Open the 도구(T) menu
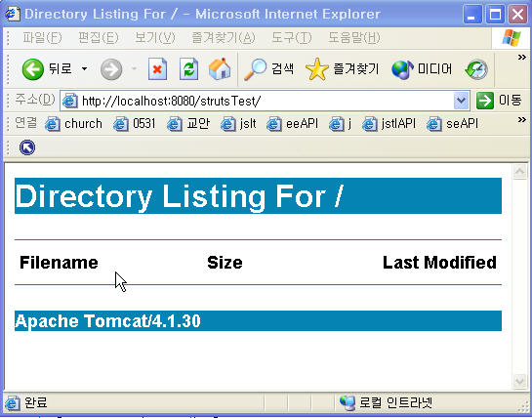 click(292, 38)
